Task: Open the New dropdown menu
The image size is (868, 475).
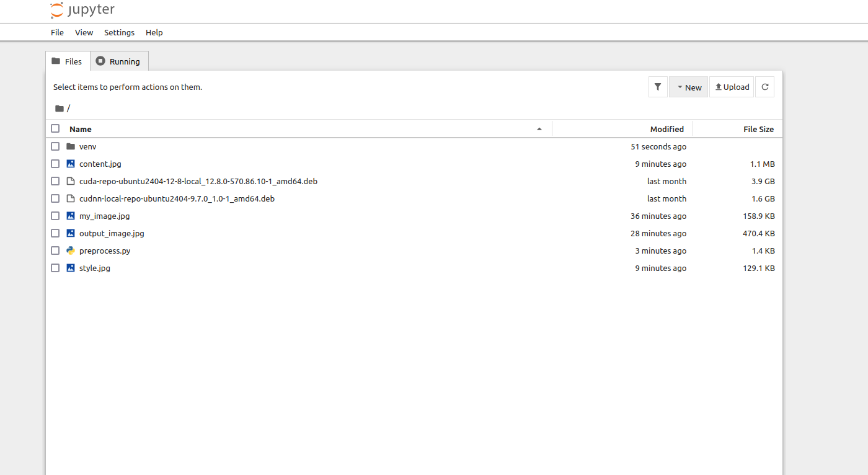Action: (x=688, y=87)
